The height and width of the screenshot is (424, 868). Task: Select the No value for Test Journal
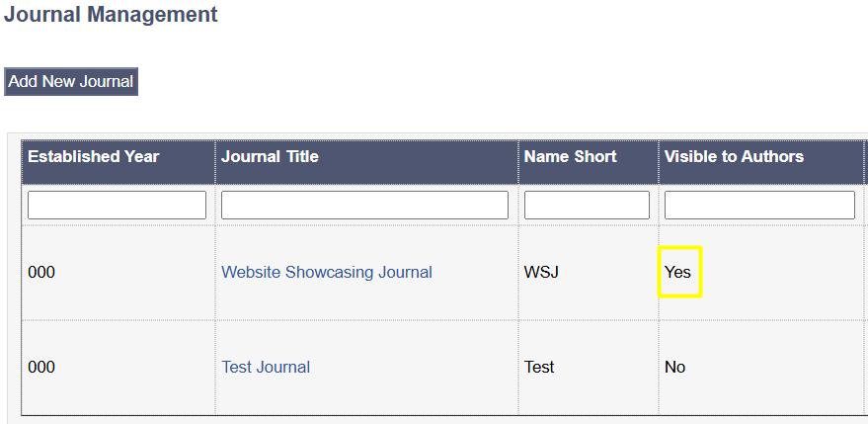pyautogui.click(x=674, y=367)
